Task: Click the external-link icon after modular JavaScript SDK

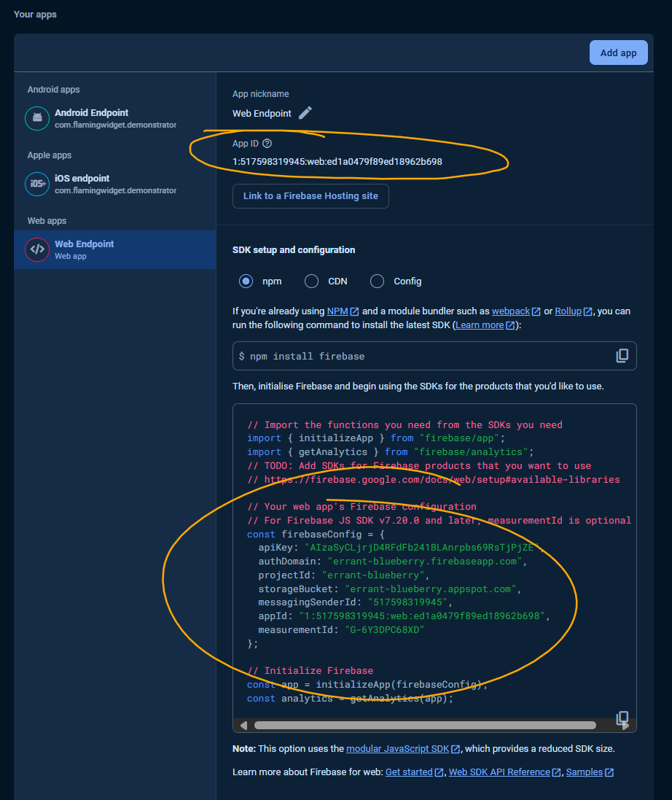Action: click(456, 749)
